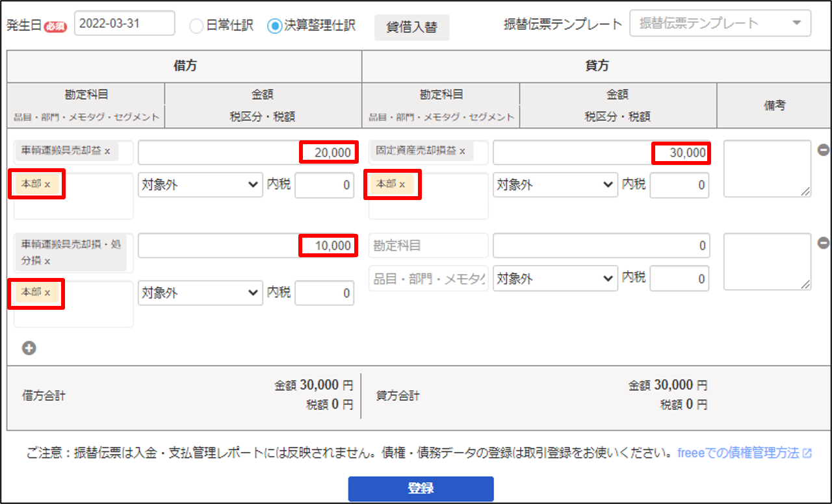The height and width of the screenshot is (504, 832).
Task: Click the 借方合計 label
Action: [44, 396]
